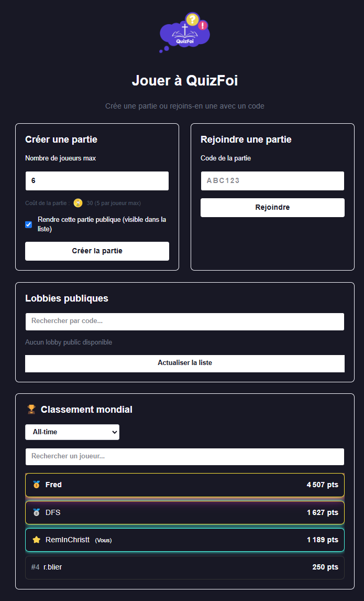Click the 'Rechercher un joueur' search field
Screen dimensions: 364x601
pos(184,456)
